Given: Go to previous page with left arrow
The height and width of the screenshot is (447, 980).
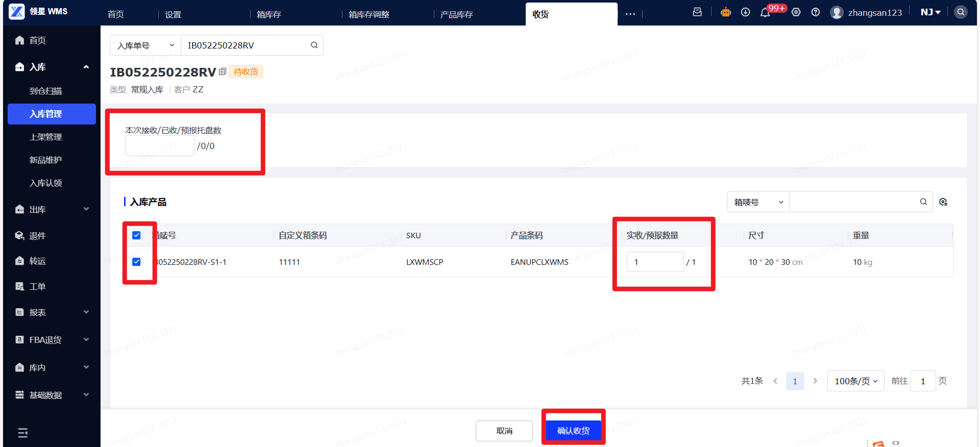Looking at the screenshot, I should (775, 381).
